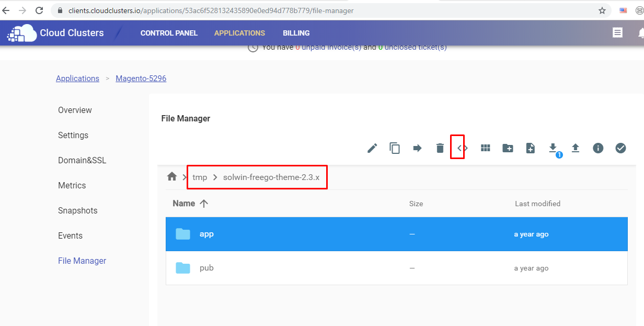The height and width of the screenshot is (326, 644).
Task: Open the shell code brackets icon
Action: click(462, 148)
